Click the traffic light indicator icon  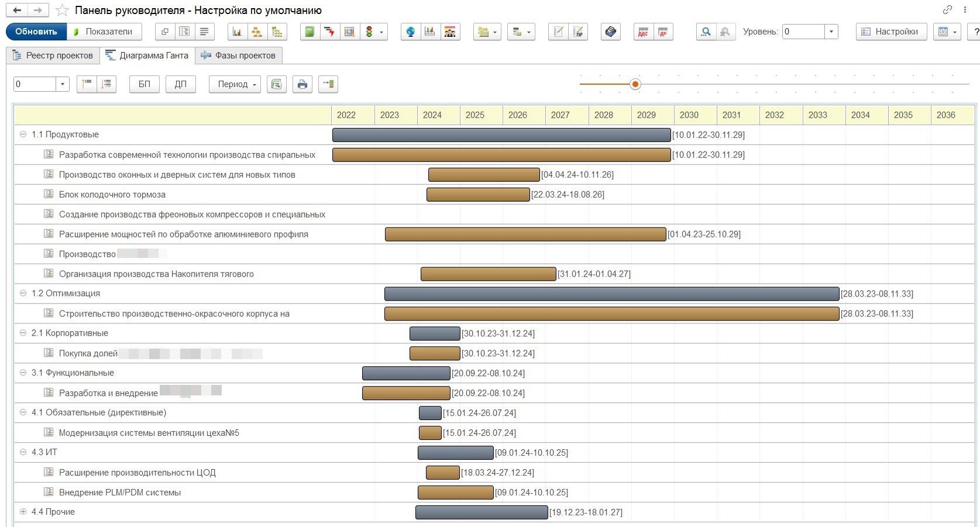[369, 32]
